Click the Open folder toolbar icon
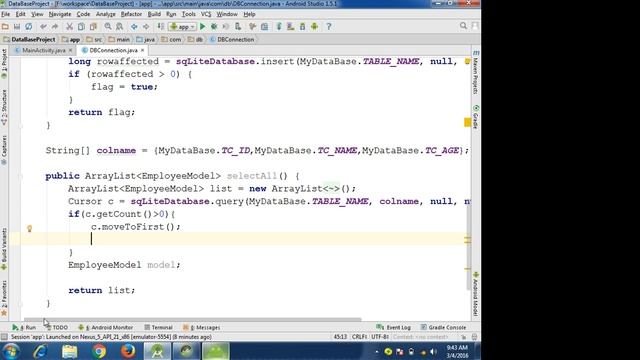 [5, 27]
